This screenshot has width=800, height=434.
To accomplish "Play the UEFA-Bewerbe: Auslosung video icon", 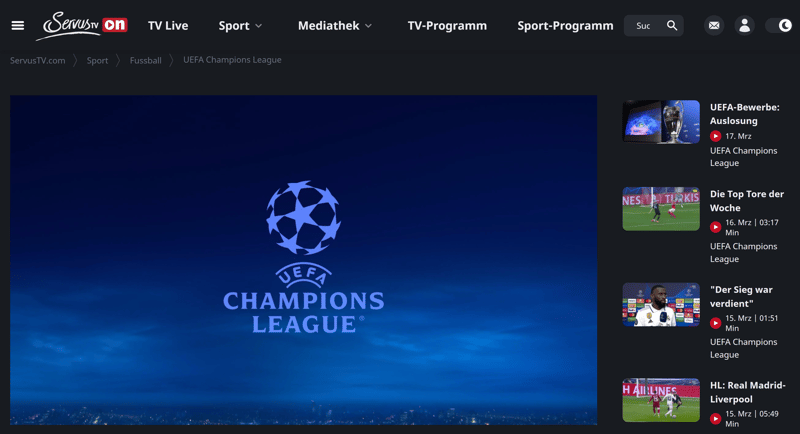I will tap(715, 136).
